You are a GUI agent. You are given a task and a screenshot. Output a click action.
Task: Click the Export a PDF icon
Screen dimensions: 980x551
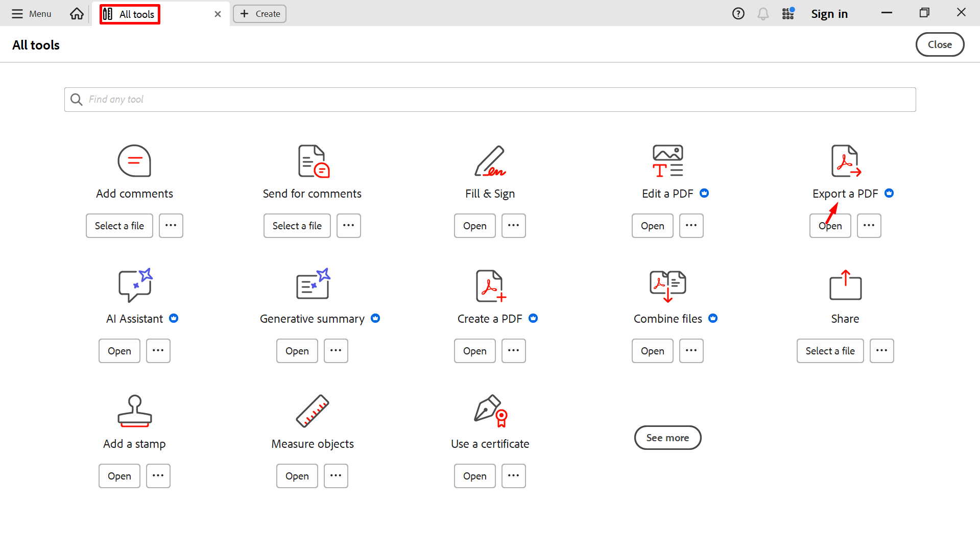point(846,161)
